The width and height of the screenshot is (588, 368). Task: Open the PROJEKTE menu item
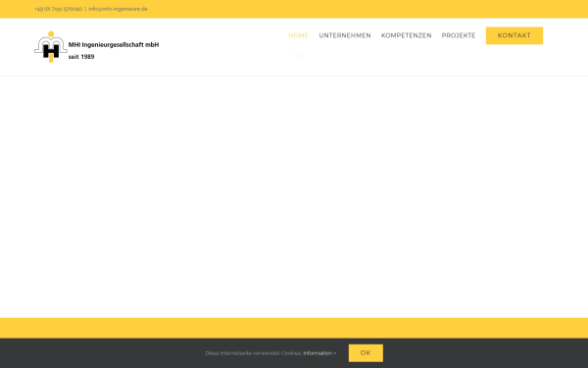459,35
